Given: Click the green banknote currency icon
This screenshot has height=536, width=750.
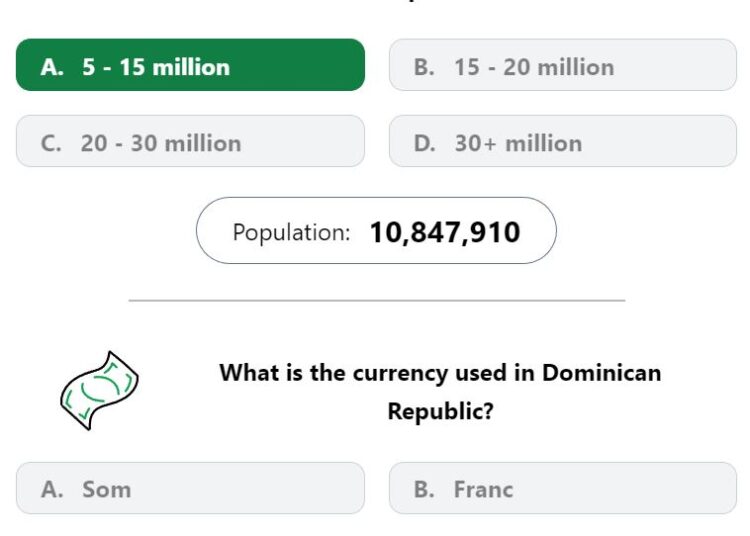Looking at the screenshot, I should [x=99, y=391].
